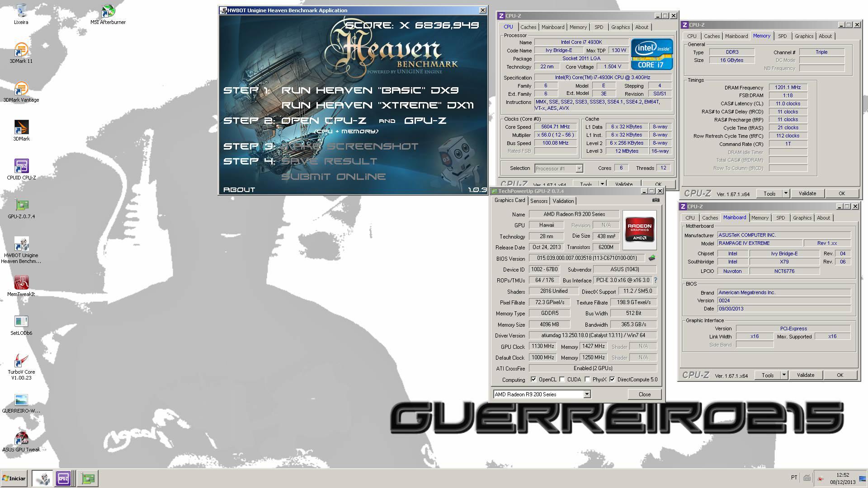Open the Iniciar start menu

pyautogui.click(x=14, y=479)
